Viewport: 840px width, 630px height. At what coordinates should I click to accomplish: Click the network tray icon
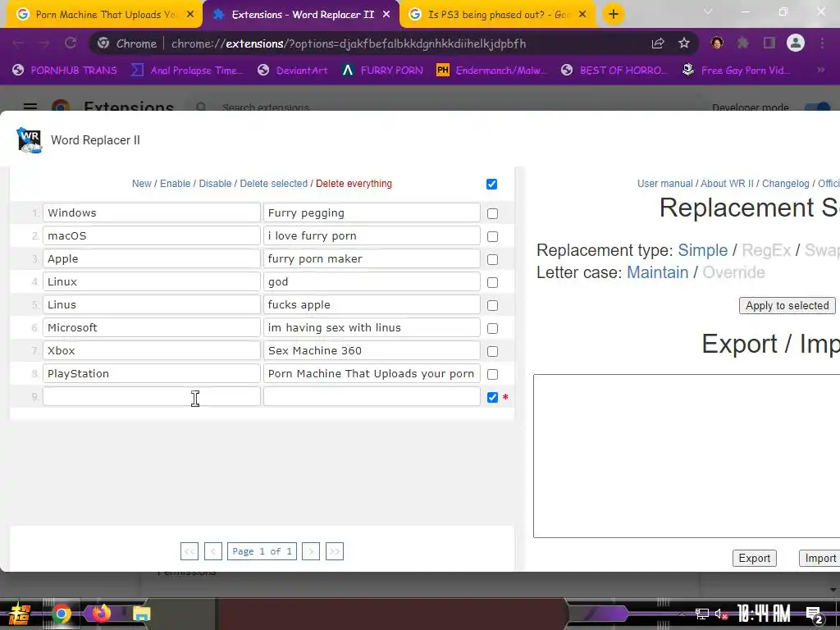pos(702,614)
